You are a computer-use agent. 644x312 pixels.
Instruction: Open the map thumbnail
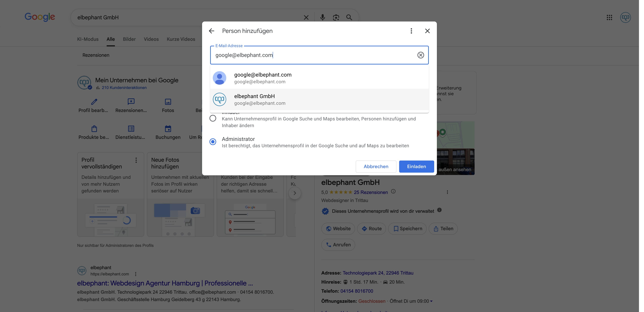click(455, 135)
